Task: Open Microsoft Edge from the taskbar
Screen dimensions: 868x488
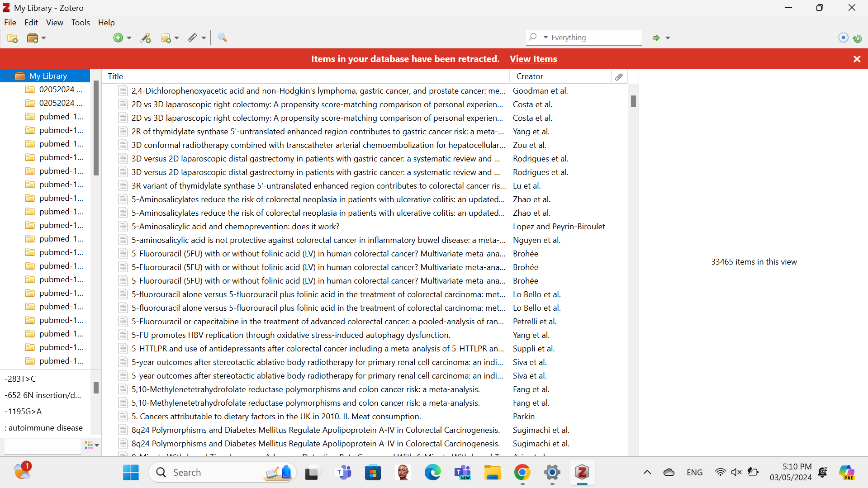Action: [432, 473]
